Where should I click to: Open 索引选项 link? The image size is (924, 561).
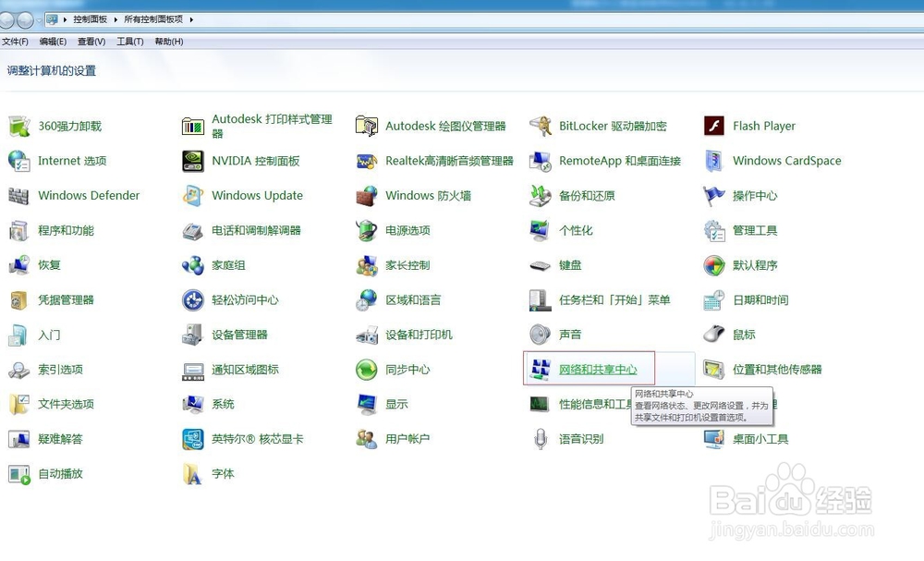coord(61,370)
